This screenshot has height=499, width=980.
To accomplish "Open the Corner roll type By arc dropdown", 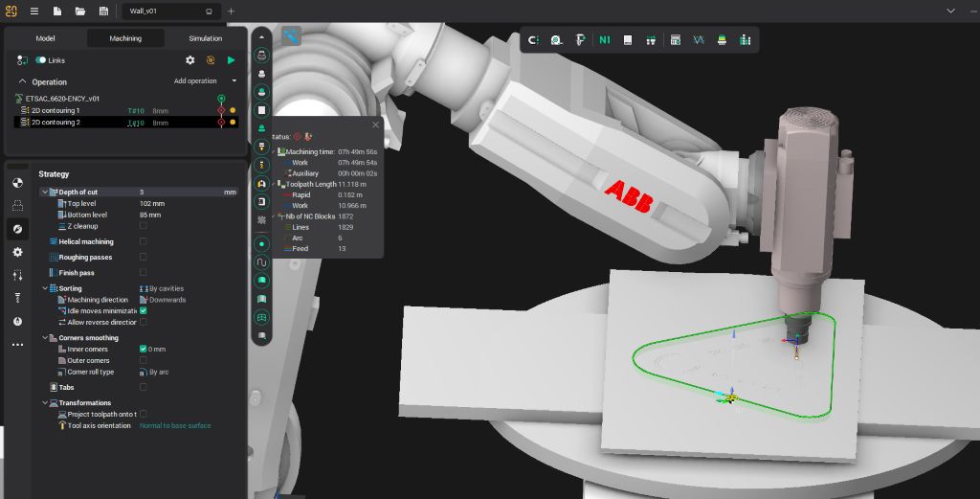I will tap(154, 372).
